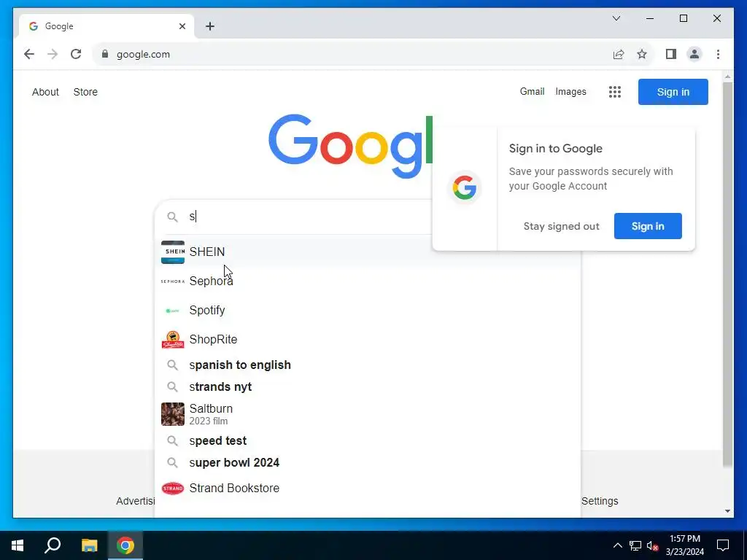Viewport: 747px width, 560px height.
Task: Open the Windows Start menu
Action: pyautogui.click(x=18, y=545)
